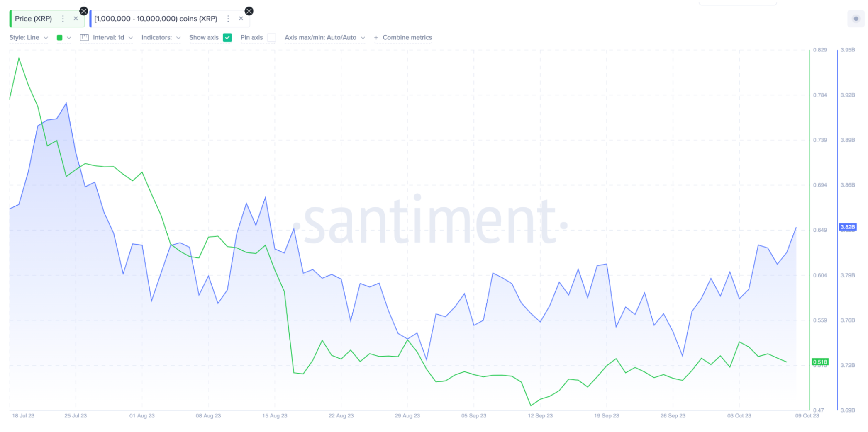
Task: Click the 3.95B holdings axis value
Action: [x=848, y=50]
